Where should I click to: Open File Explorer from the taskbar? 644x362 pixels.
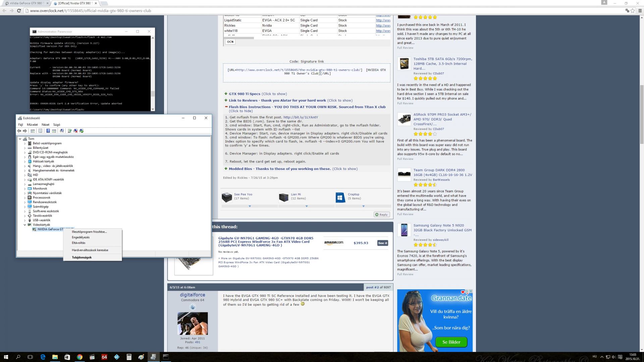coord(55,357)
